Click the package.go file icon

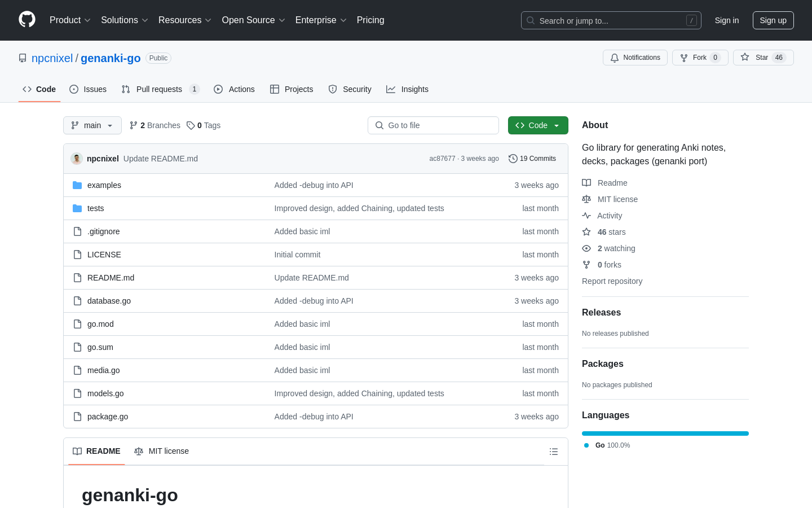77,417
